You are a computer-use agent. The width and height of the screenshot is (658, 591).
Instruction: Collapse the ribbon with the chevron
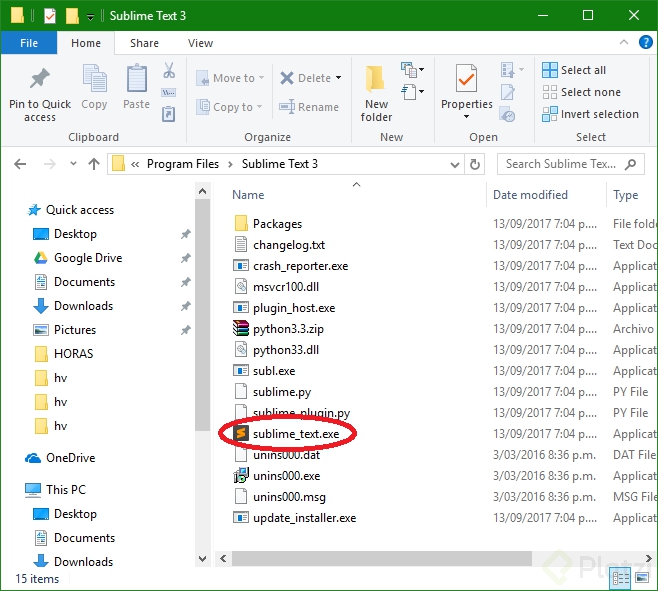click(624, 42)
